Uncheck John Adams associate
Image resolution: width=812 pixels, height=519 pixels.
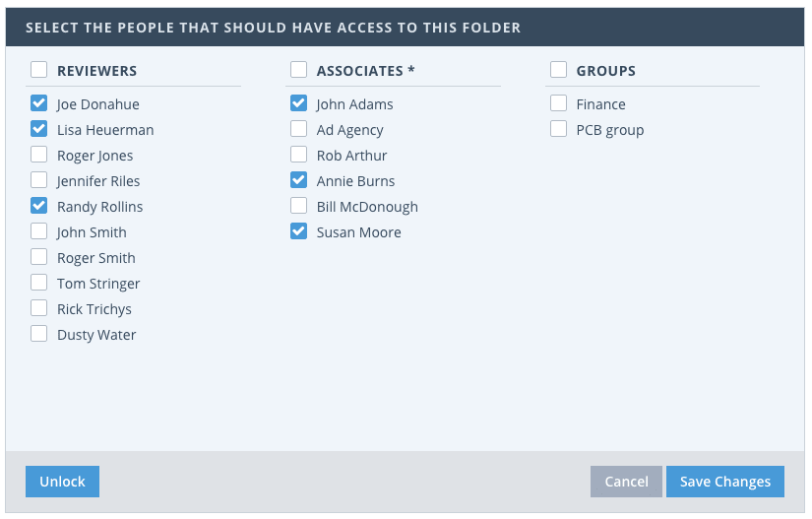(298, 102)
